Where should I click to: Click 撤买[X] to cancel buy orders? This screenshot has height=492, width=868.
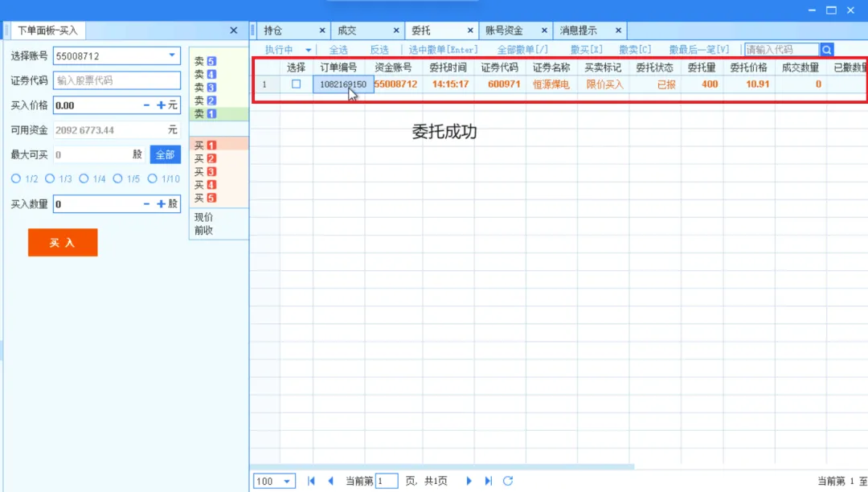pyautogui.click(x=586, y=50)
